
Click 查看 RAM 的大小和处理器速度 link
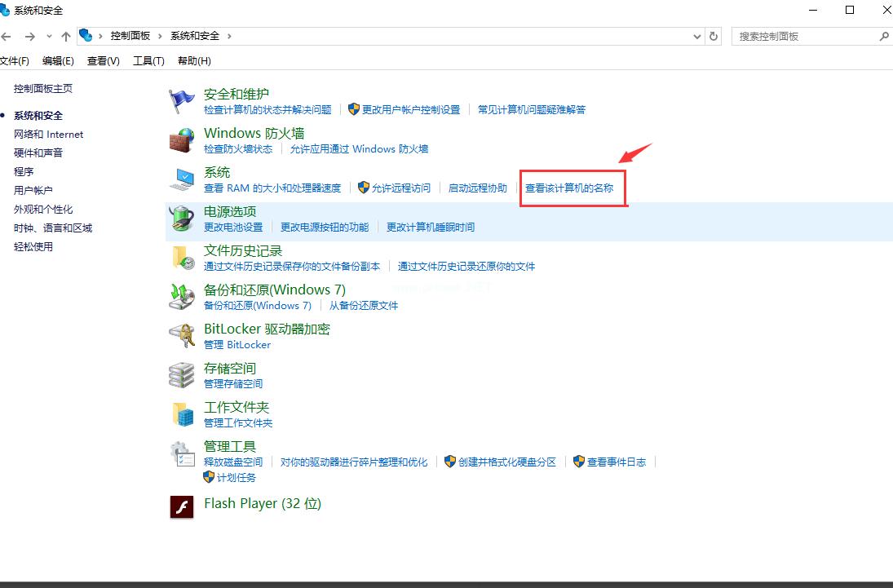272,188
